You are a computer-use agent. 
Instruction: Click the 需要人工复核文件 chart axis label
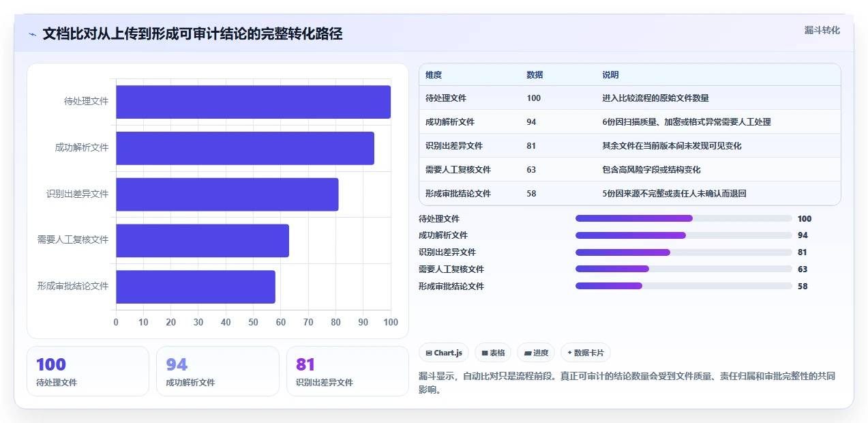pos(73,240)
